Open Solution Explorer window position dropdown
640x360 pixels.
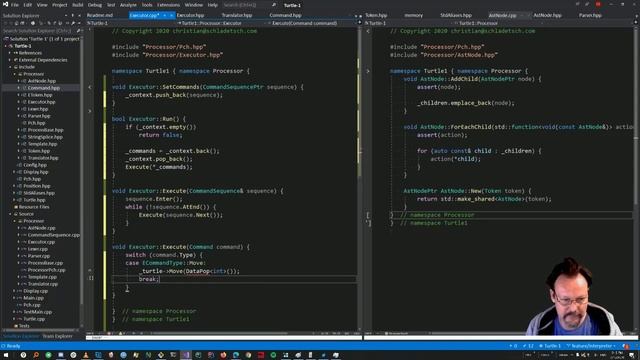pos(66,16)
